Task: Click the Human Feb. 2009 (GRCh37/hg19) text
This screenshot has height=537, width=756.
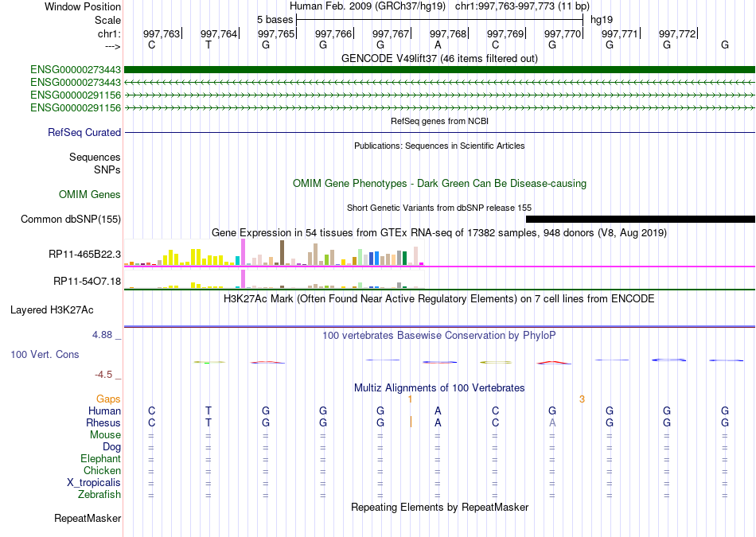Action: click(x=369, y=6)
